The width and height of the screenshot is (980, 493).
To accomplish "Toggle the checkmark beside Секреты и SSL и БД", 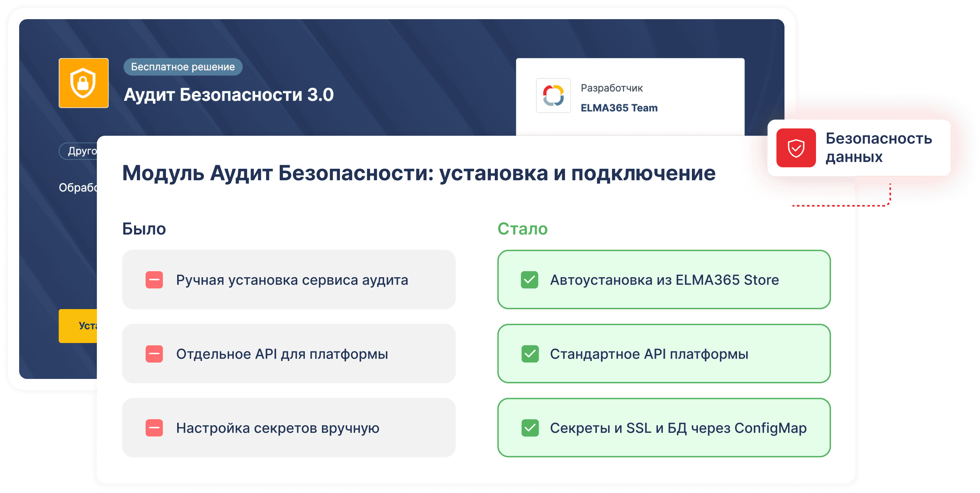I will coord(530,428).
